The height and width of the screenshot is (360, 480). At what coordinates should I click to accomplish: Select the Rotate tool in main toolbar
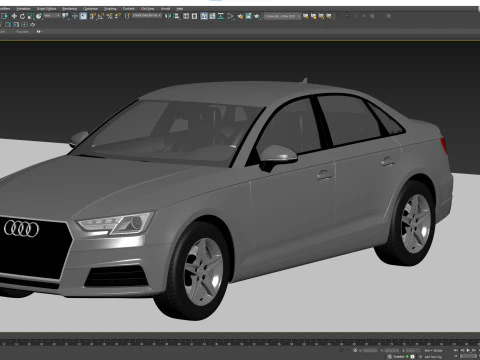[22, 16]
